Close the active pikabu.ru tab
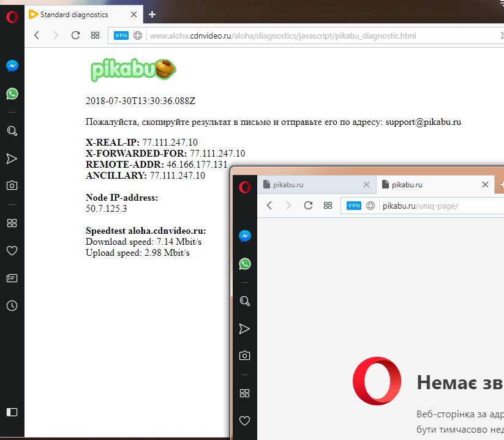 tap(485, 184)
